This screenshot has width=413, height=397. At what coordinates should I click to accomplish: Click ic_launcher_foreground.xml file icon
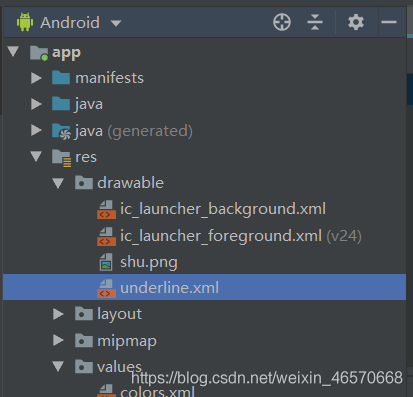[x=106, y=236]
